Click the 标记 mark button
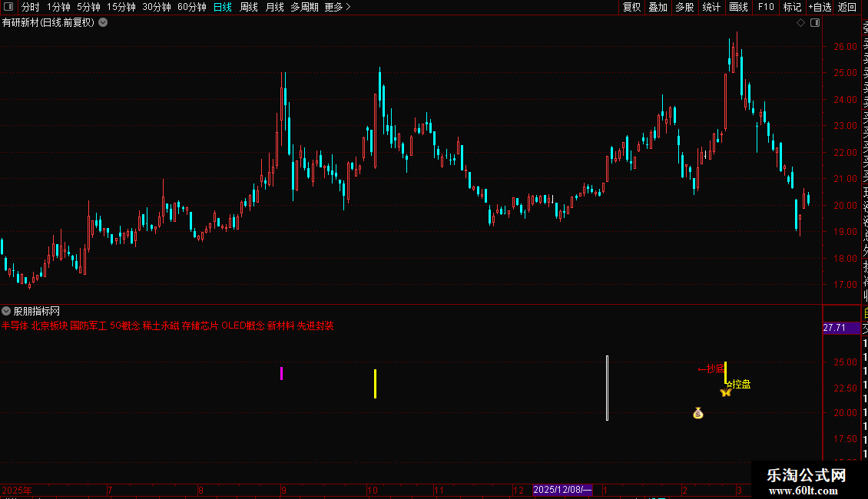868x499 pixels. 792,7
